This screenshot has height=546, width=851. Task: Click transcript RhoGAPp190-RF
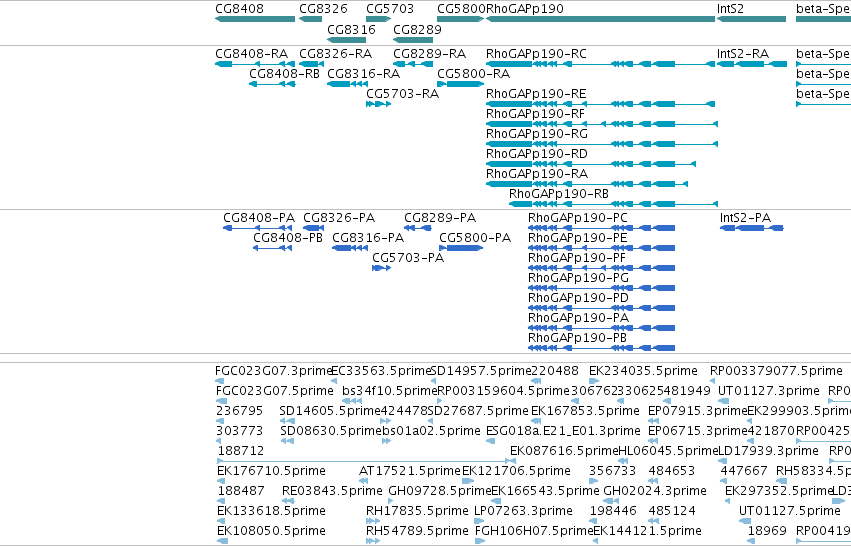pyautogui.click(x=602, y=124)
